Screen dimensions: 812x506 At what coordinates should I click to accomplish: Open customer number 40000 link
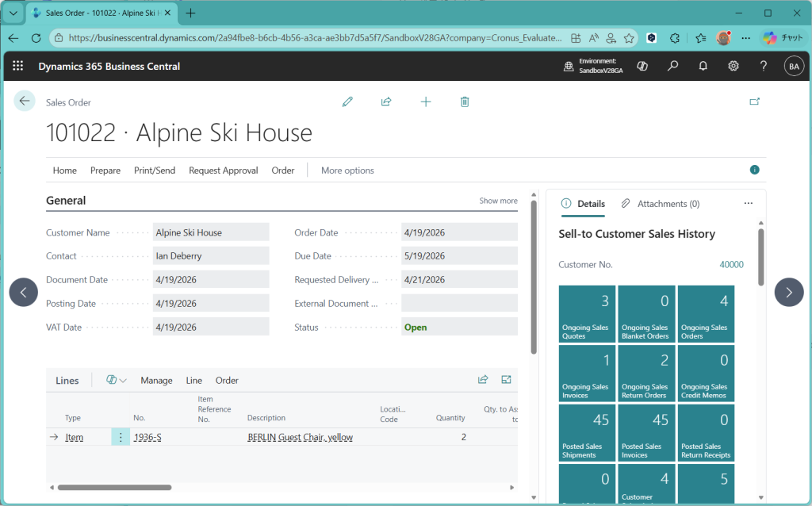click(730, 265)
